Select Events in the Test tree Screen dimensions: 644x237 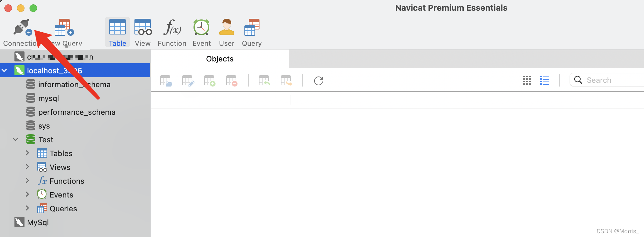[61, 195]
